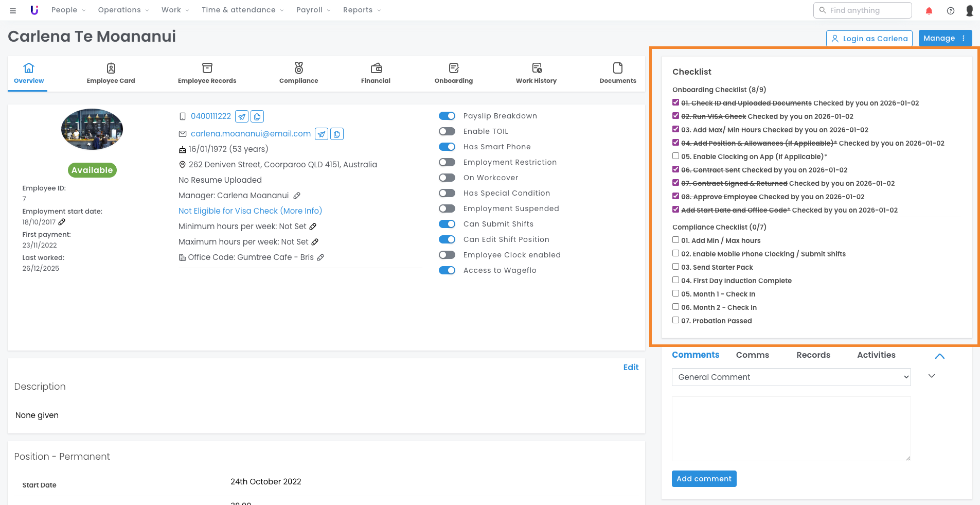
Task: Copy the email address using copy icon
Action: [337, 134]
